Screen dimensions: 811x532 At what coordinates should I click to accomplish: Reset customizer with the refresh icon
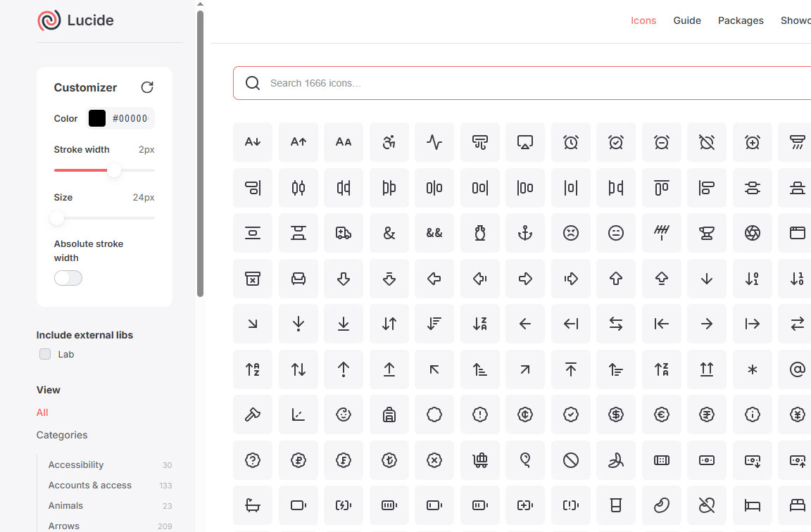tap(147, 87)
